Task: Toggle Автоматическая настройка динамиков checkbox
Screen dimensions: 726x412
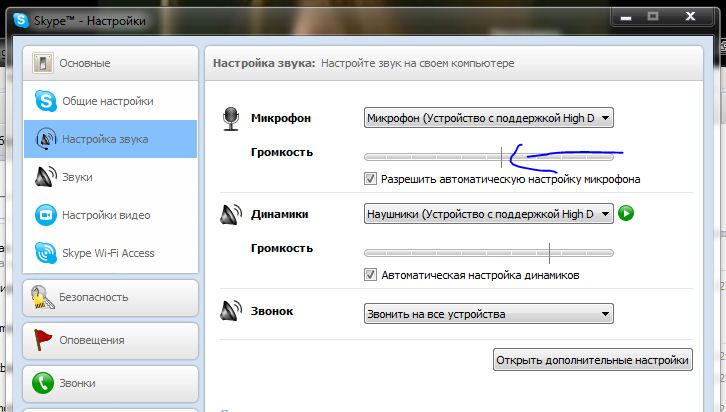Action: click(370, 275)
